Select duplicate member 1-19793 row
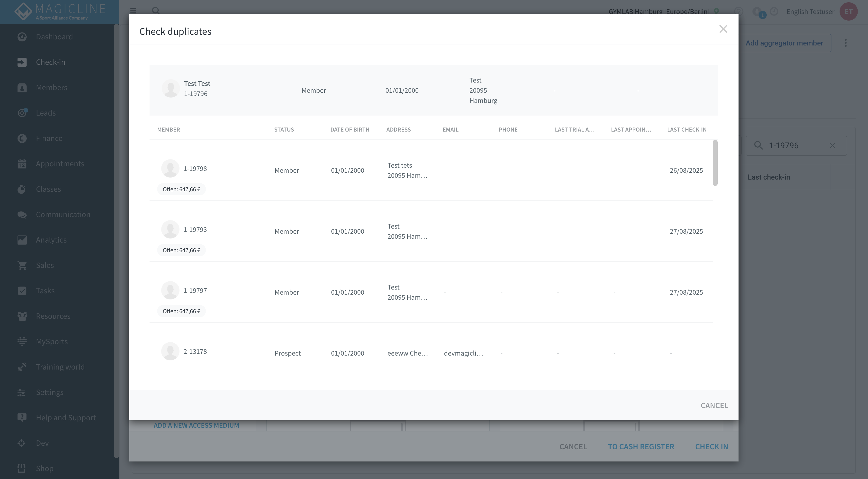868x479 pixels. tap(431, 231)
